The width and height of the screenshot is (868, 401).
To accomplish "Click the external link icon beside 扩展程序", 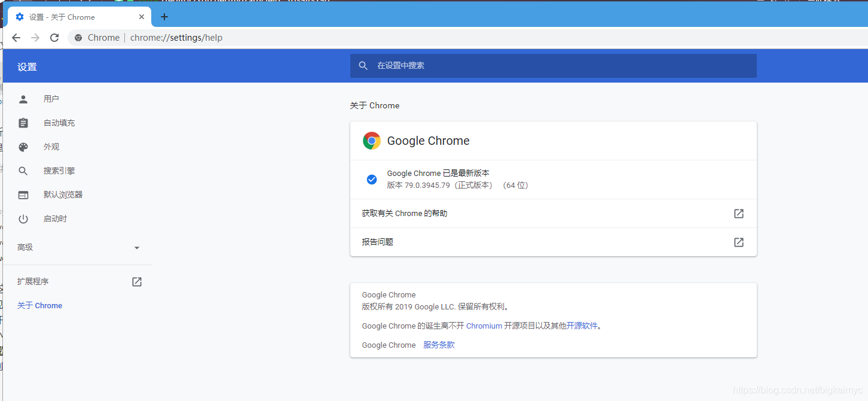I will [137, 282].
